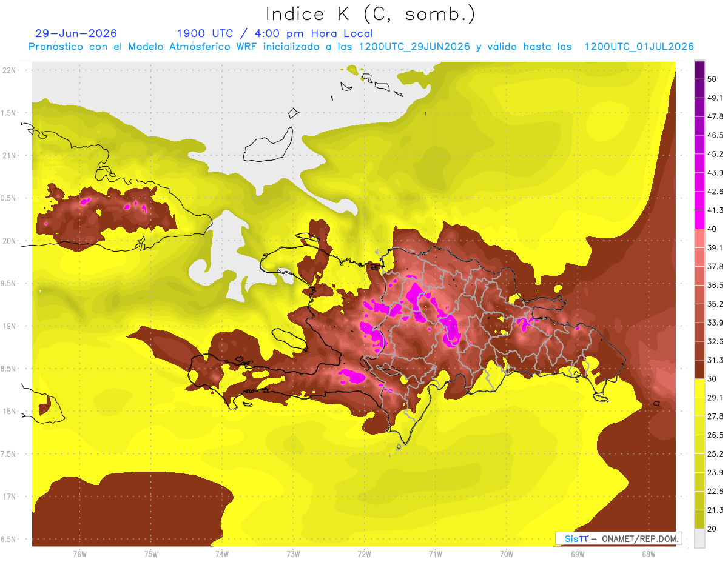Click the legend value '42.6'
The width and height of the screenshot is (728, 562).
(x=715, y=192)
